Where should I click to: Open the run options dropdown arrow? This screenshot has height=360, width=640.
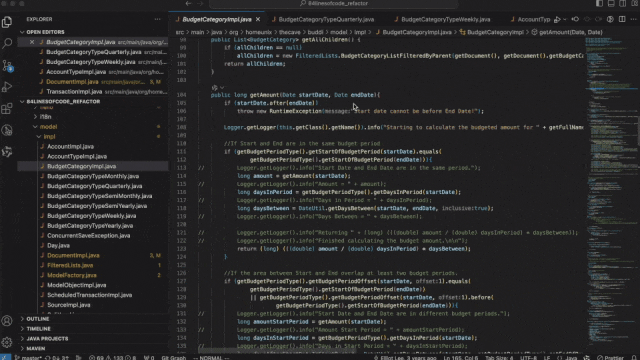(x=565, y=19)
